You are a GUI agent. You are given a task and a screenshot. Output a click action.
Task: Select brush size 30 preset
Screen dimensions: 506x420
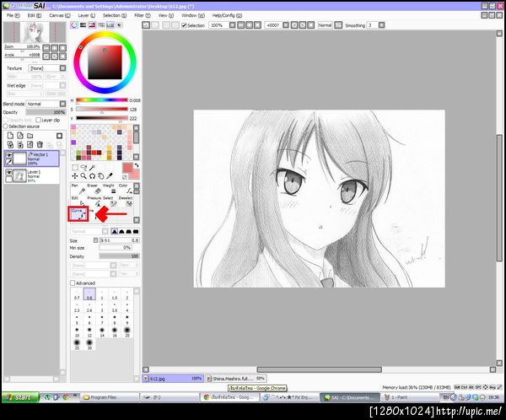(x=89, y=344)
